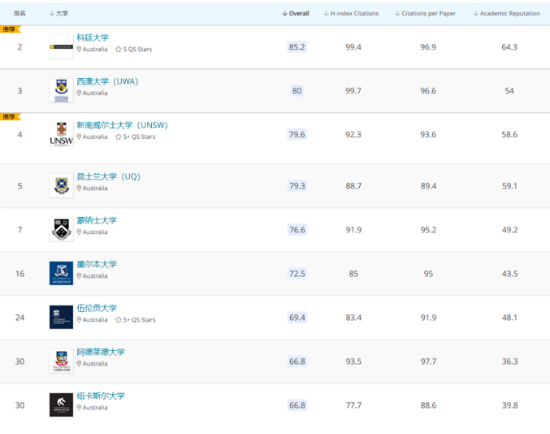Click the Australia location under 西澳大学
Image resolution: width=550 pixels, height=434 pixels.
pos(92,93)
